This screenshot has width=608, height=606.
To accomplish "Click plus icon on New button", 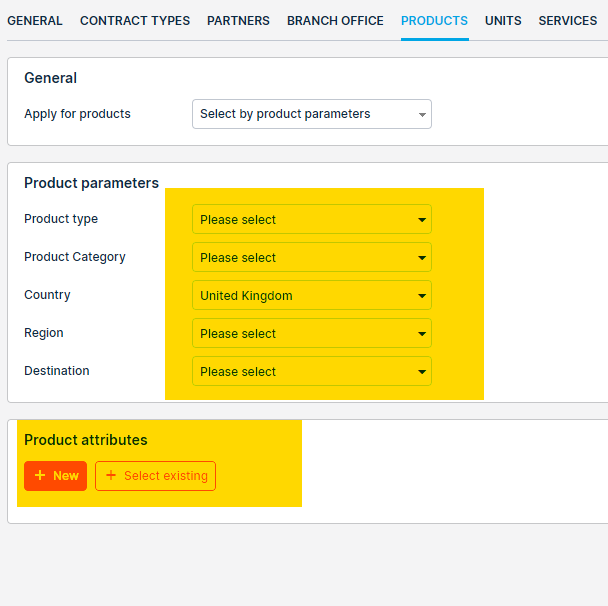I will [40, 475].
